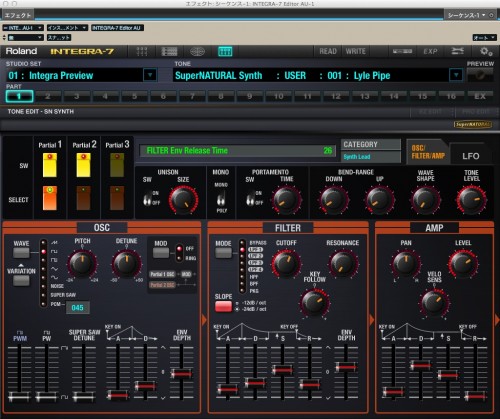
Task: Select Partial 1 with SELECT button
Action: pyautogui.click(x=50, y=198)
